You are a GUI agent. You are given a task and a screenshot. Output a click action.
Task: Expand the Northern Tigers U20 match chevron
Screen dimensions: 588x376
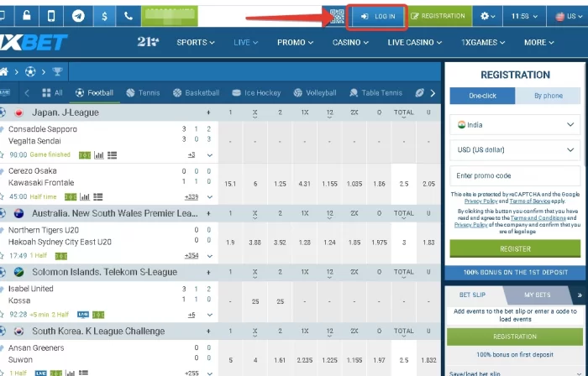click(x=210, y=256)
